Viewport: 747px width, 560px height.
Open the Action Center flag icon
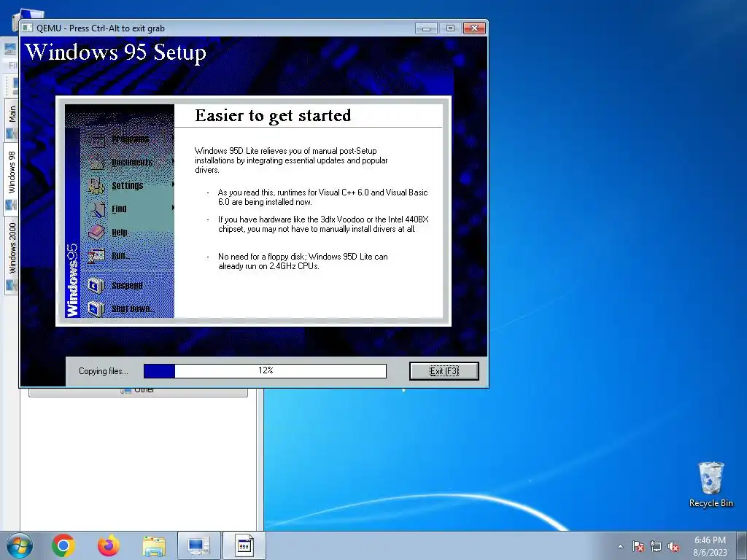(x=638, y=546)
